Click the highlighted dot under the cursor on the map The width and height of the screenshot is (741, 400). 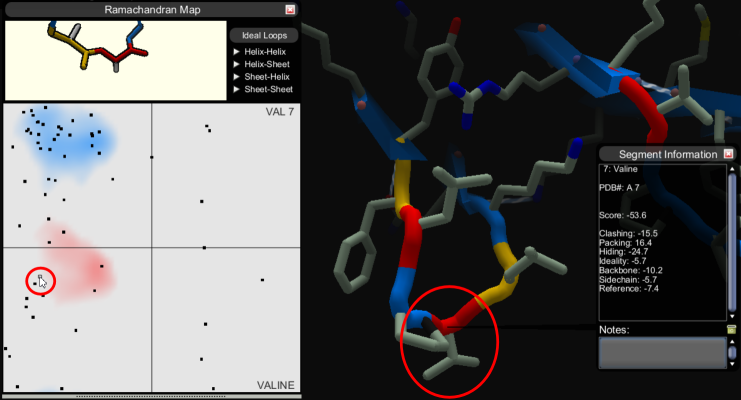click(40, 277)
